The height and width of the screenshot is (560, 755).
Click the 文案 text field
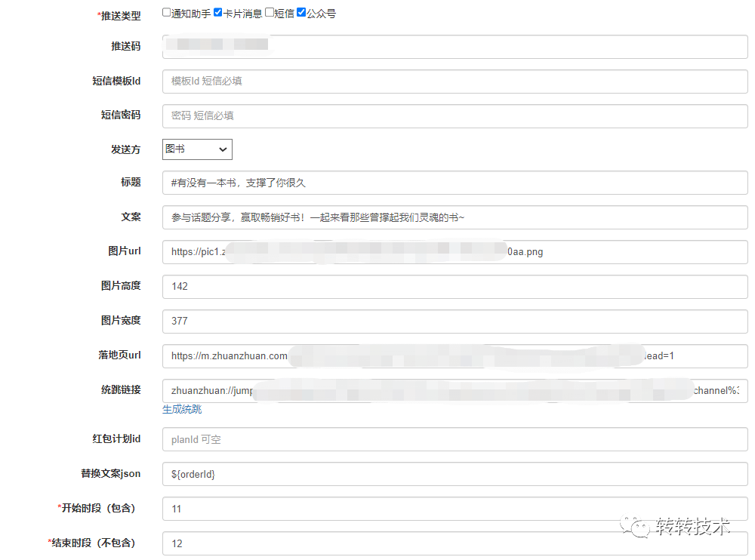[x=455, y=217]
